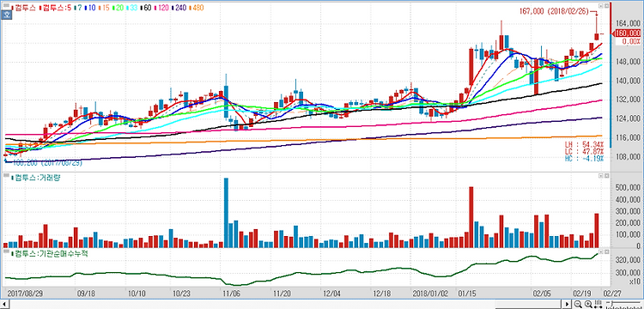Click the 11/20 date axis label
The height and width of the screenshot is (309, 644).
click(283, 294)
